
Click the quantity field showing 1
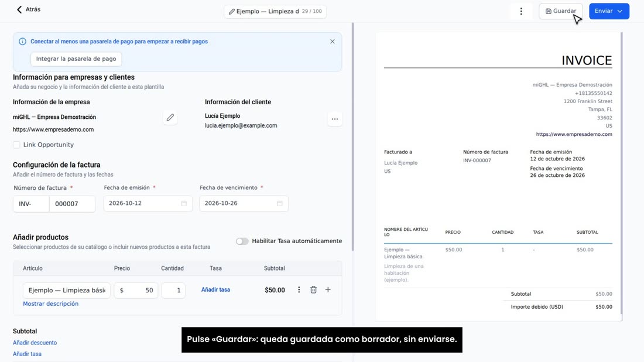pos(173,290)
